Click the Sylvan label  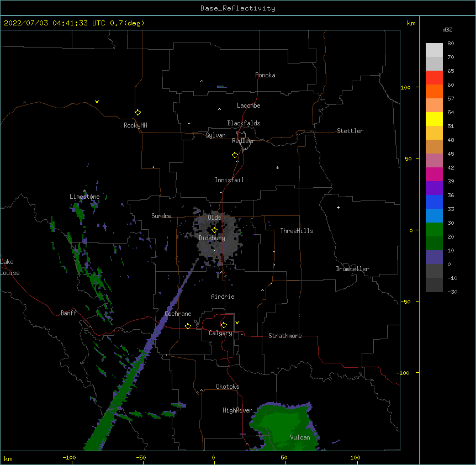pyautogui.click(x=215, y=135)
